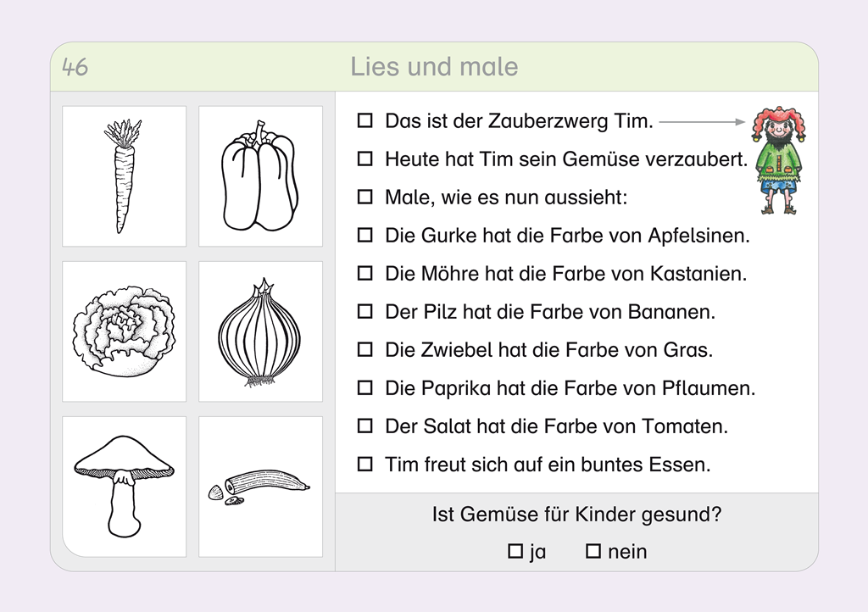Check the 'Die Gurke hat die Farbe' box
This screenshot has width=868, height=612.
pos(365,235)
